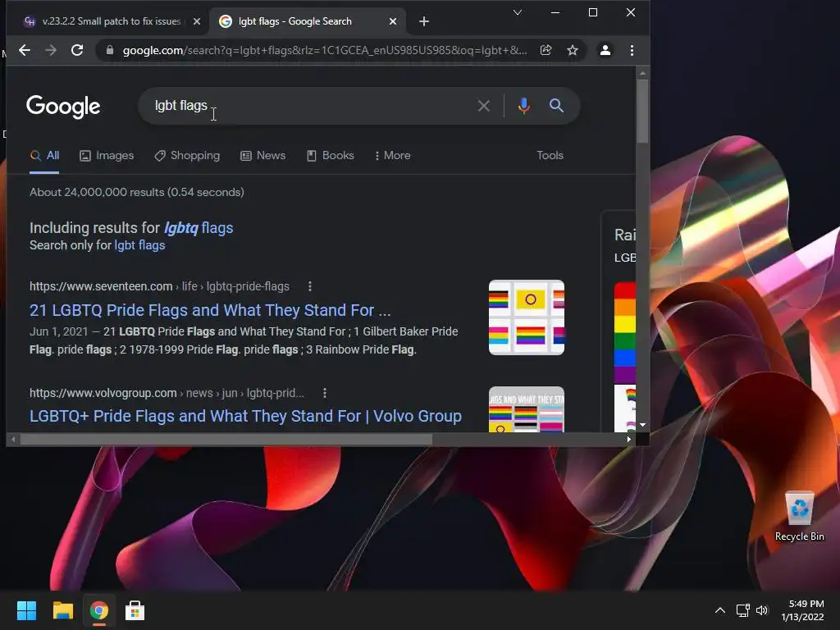
Task: Click the seventeen.com pride flags thumbnail
Action: (527, 317)
